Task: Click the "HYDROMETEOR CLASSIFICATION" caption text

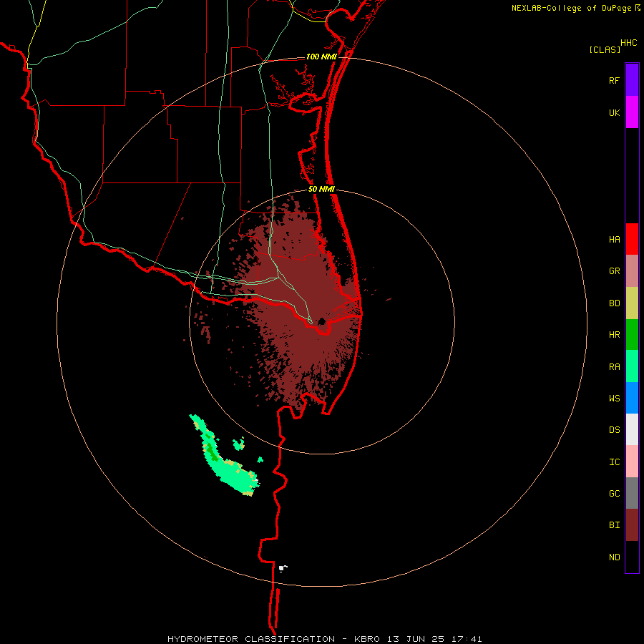Action: [251, 639]
